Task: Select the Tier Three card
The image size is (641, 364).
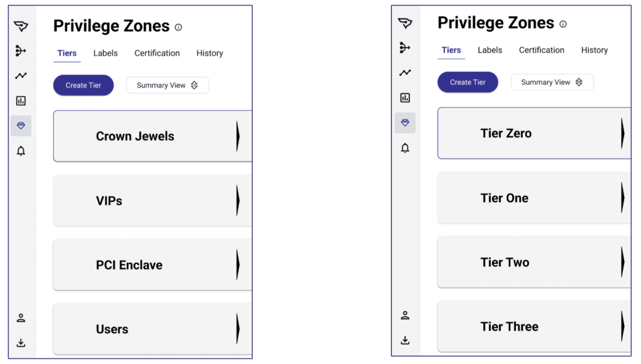Action: click(535, 326)
